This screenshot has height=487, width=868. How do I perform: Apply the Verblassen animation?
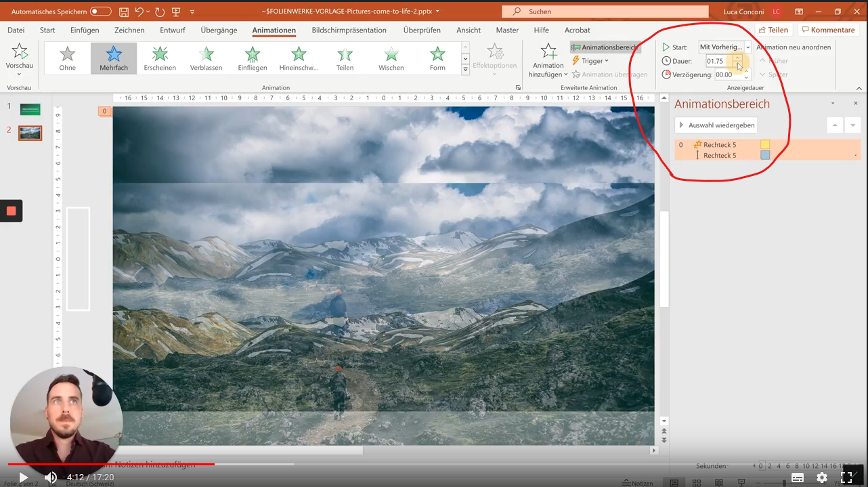206,58
